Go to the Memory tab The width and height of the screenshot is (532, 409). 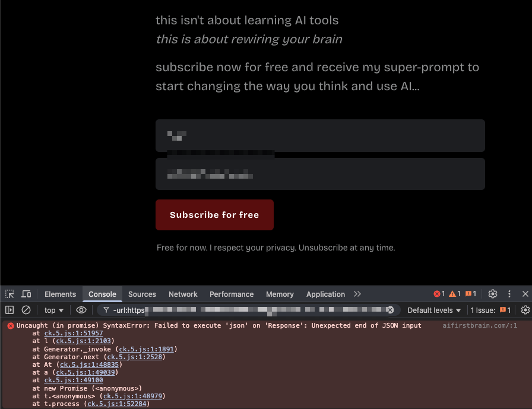[x=280, y=294]
